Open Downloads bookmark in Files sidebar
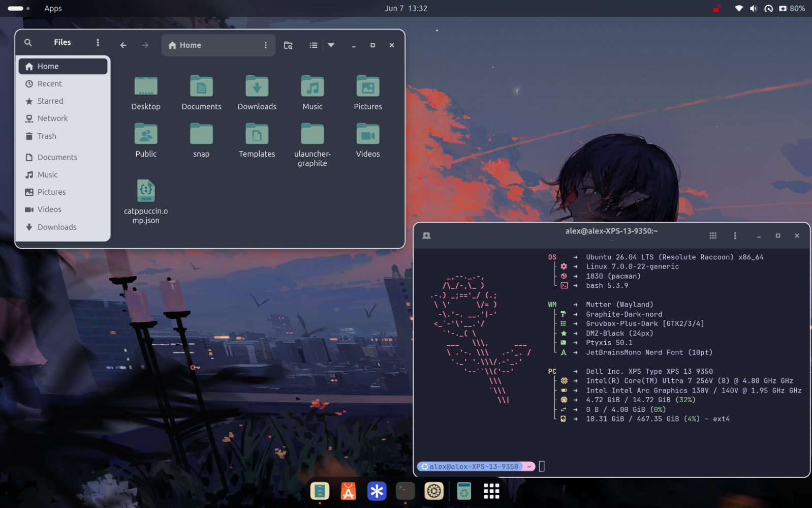This screenshot has height=508, width=812. (63, 227)
